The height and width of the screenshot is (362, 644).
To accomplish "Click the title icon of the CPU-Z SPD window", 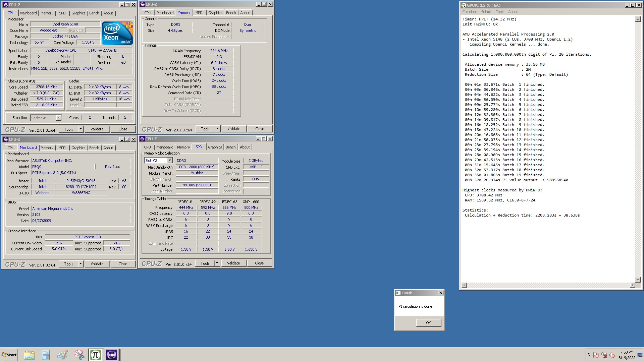I will [x=142, y=139].
